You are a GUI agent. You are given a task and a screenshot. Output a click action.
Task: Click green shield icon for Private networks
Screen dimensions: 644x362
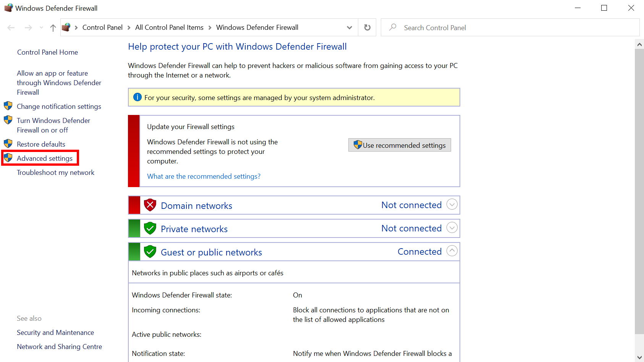[x=150, y=228]
